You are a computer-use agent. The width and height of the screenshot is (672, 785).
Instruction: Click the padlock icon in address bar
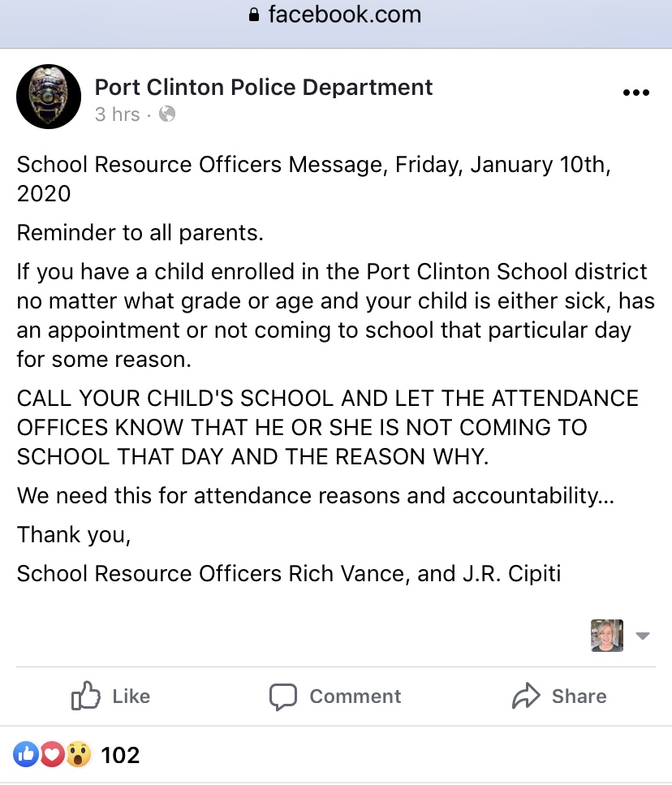click(255, 15)
